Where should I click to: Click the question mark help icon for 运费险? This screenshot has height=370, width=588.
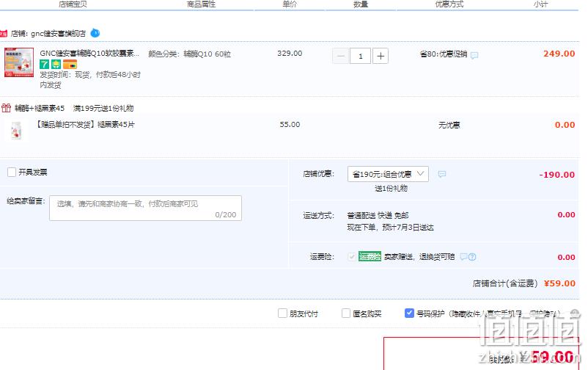(472, 257)
